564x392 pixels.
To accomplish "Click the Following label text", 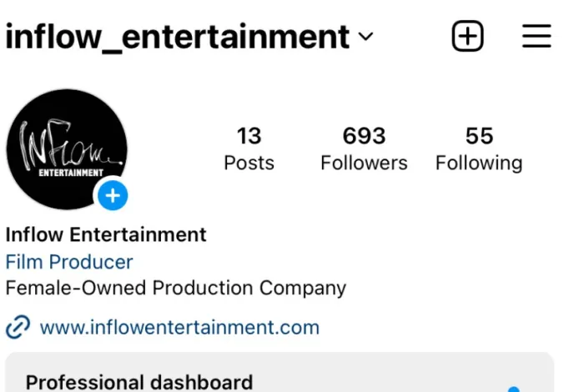I will coord(479,163).
